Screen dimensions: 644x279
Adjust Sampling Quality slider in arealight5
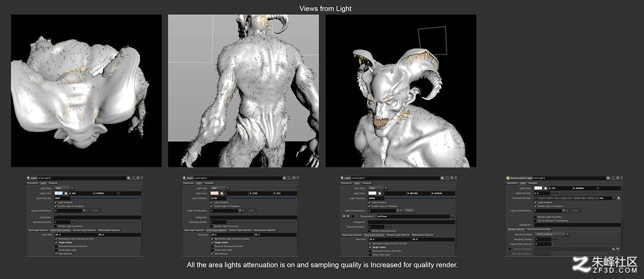click(x=106, y=222)
